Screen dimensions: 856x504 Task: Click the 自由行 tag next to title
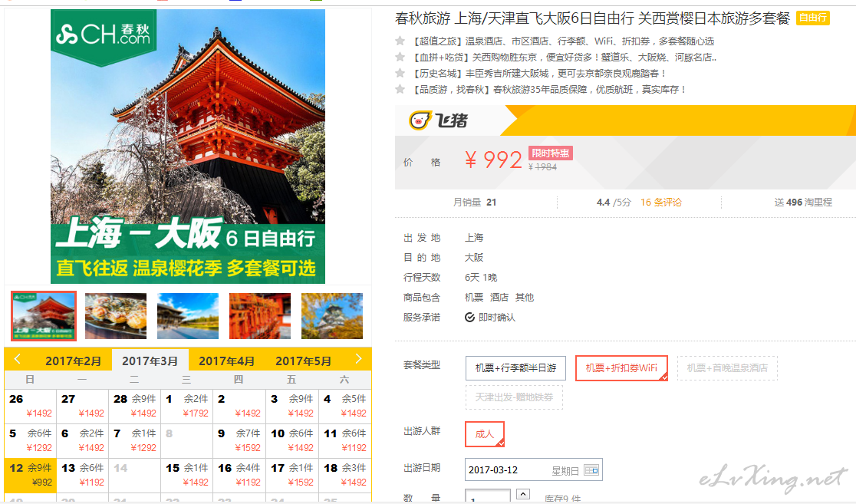coord(813,18)
